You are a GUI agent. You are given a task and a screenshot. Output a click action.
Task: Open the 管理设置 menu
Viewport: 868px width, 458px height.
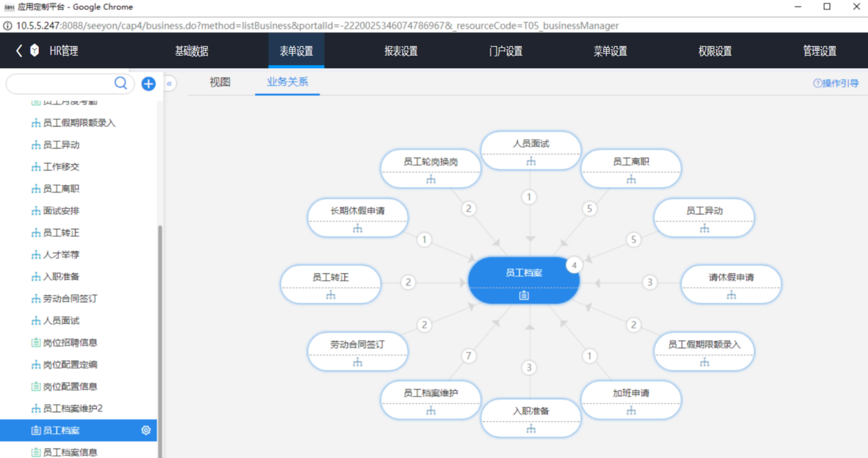coord(820,51)
